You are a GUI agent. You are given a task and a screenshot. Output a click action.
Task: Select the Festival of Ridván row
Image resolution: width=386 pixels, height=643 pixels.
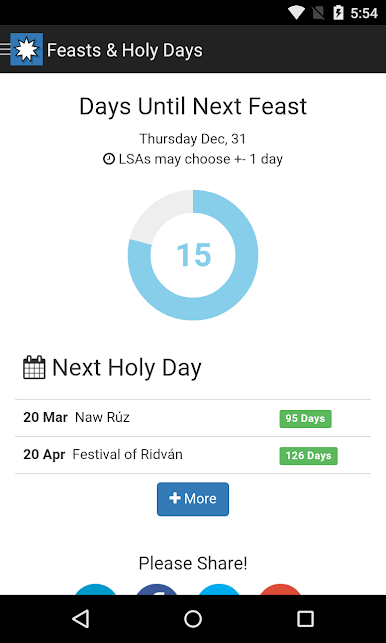point(193,455)
